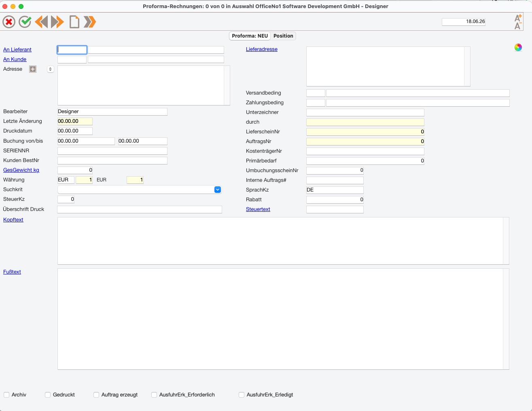Check AusfuhrErk_Erforderlich option

click(154, 395)
